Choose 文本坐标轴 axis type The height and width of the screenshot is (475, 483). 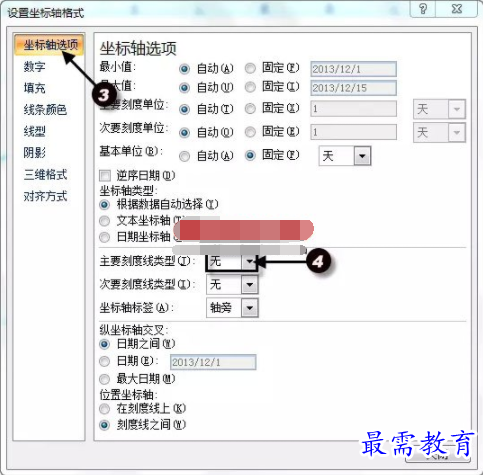[x=104, y=221]
